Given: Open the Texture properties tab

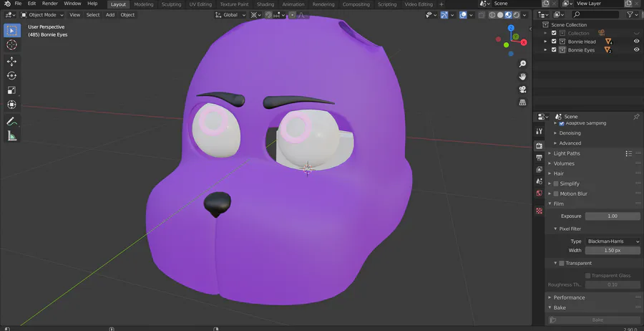Looking at the screenshot, I should pos(540,211).
